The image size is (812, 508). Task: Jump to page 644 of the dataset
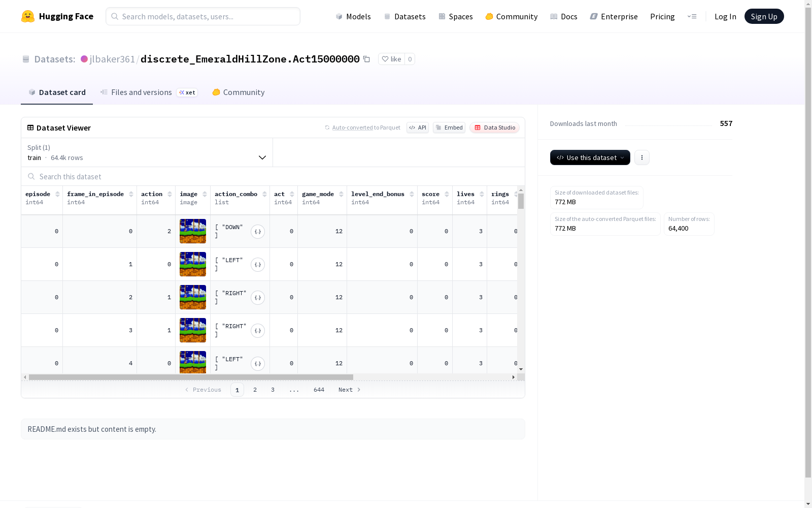(x=319, y=390)
